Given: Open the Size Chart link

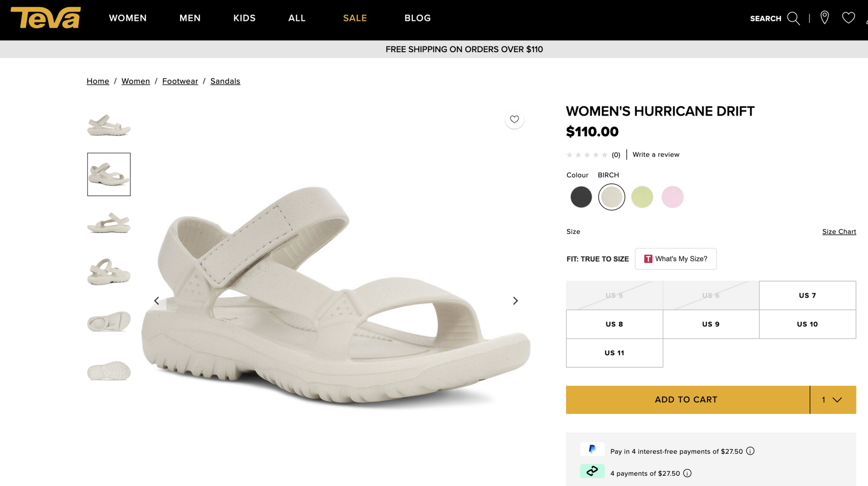Looking at the screenshot, I should click(839, 232).
